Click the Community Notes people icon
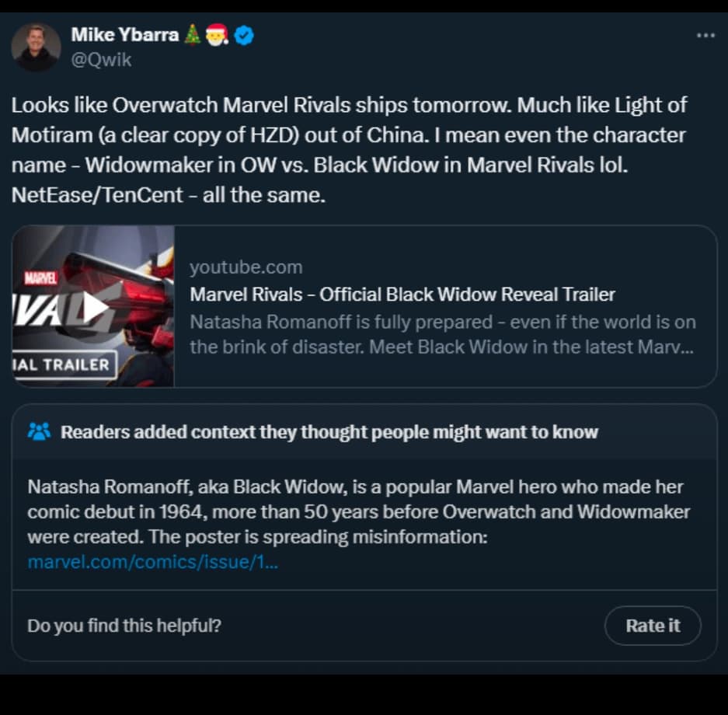Screen dimensions: 728x715 39,431
